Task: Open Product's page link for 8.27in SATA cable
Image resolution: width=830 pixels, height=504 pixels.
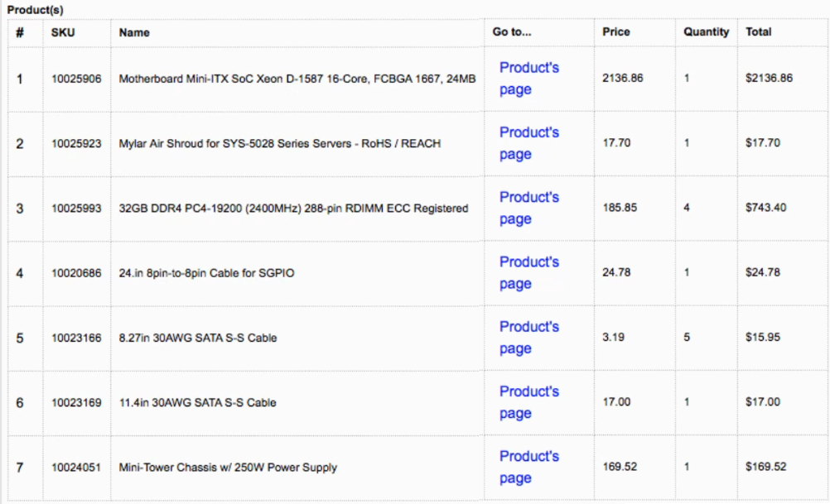Action: [x=528, y=338]
